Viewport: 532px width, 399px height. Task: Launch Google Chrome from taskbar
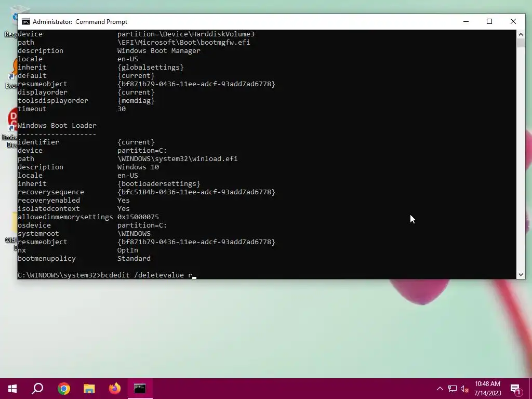pos(64,389)
